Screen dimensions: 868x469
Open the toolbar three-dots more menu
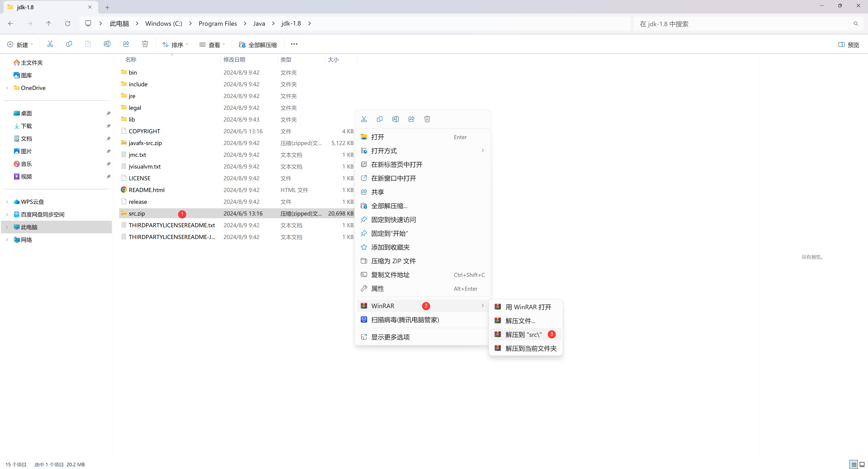(x=294, y=44)
